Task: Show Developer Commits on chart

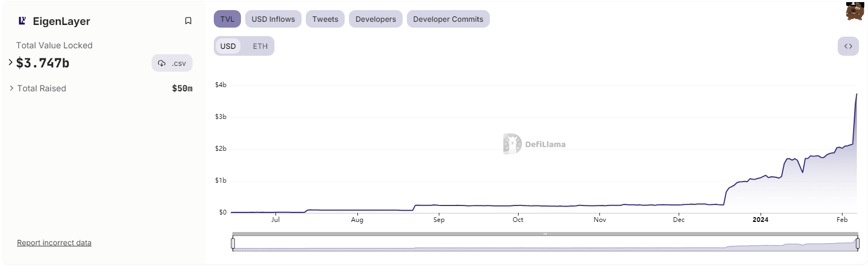Action: 448,19
